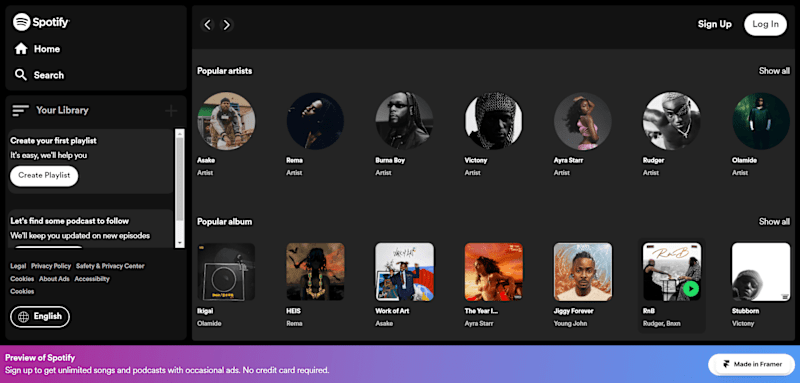Click Young John under Jiggy Forever

coord(570,323)
